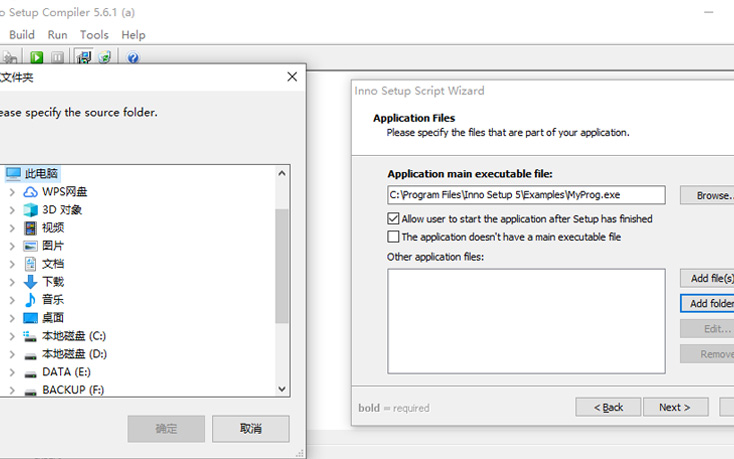Click the grayed Remove wizard button

(x=707, y=354)
